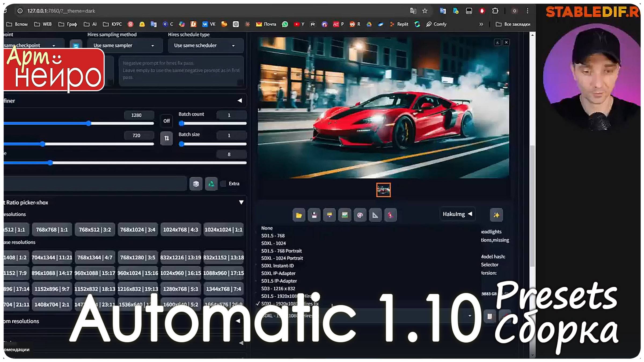Viewport: 644px width, 362px height.
Task: Click the dice icon to randomize seed
Action: click(196, 184)
